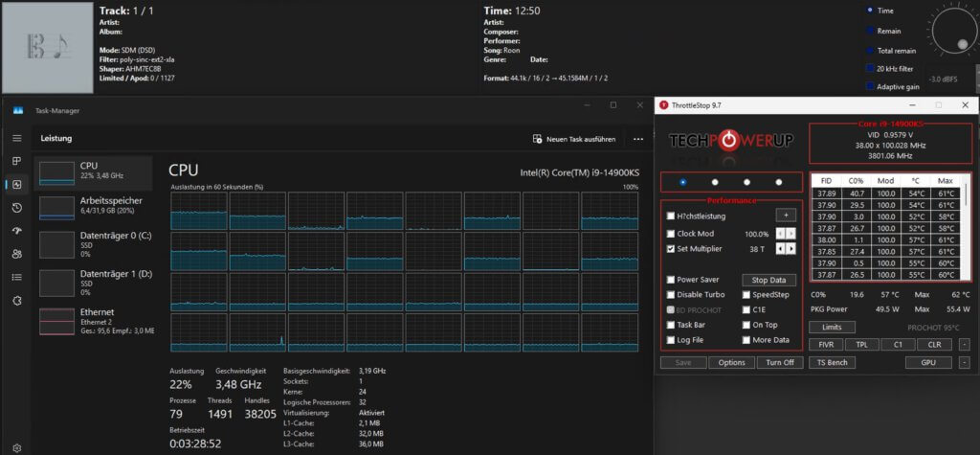
Task: Open the Processes page icon in sidebar
Action: [17, 161]
